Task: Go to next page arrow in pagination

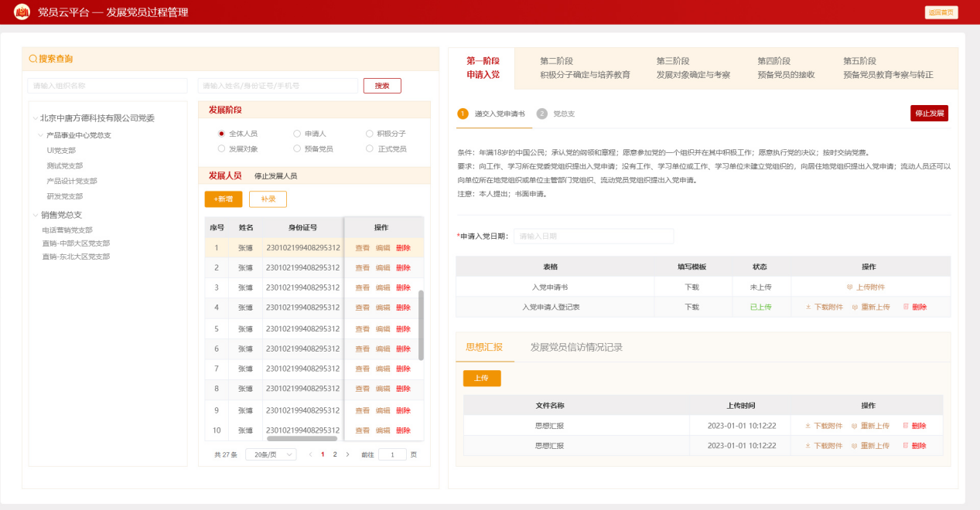Action: [347, 455]
